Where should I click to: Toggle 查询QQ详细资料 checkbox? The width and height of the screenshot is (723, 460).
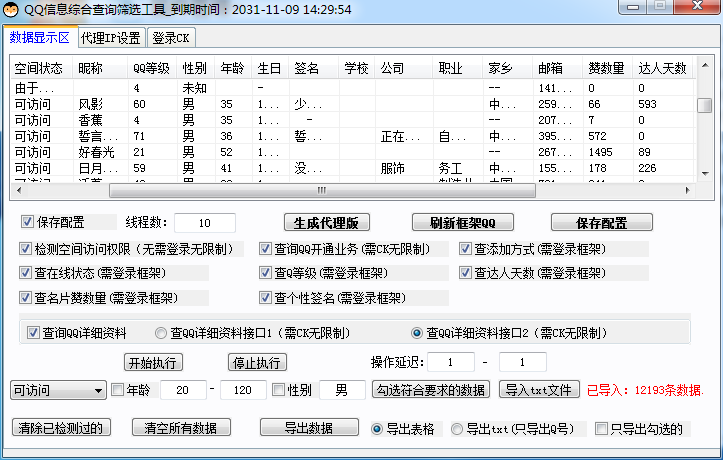33,333
